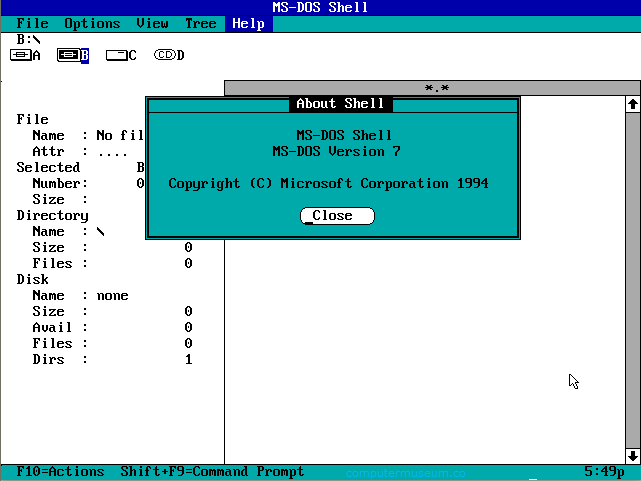Screen dimensions: 641x481
Task: Open the Help menu
Action: click(249, 23)
